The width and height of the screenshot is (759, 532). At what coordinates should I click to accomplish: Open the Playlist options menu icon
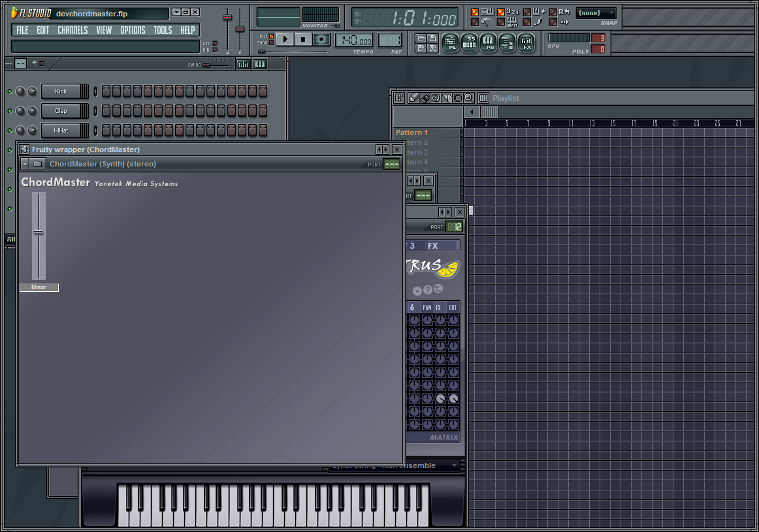(x=399, y=98)
